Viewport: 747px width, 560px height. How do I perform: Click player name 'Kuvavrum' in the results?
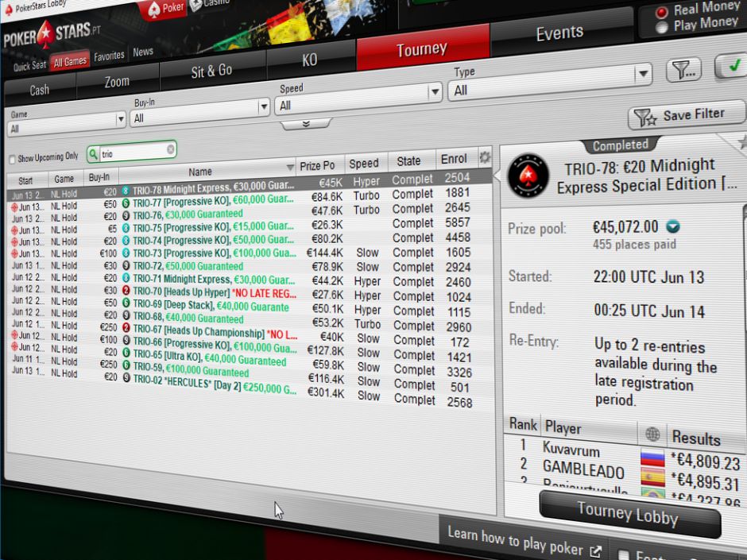point(571,449)
